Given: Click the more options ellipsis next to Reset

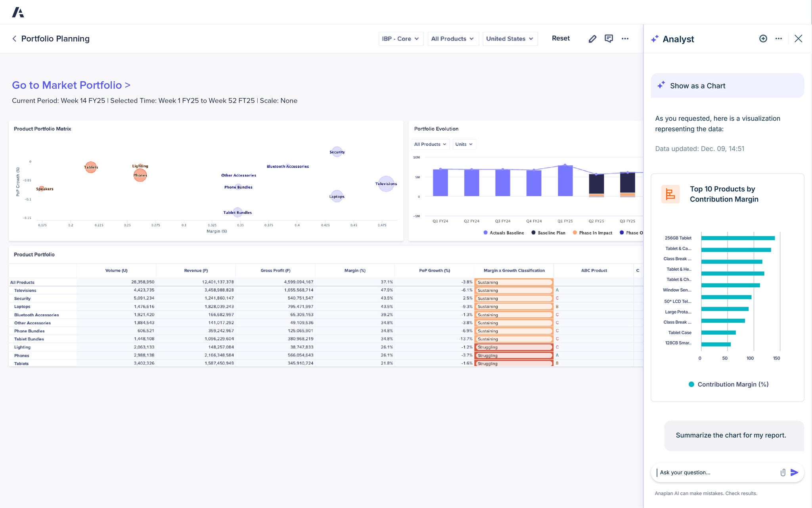Looking at the screenshot, I should (626, 38).
